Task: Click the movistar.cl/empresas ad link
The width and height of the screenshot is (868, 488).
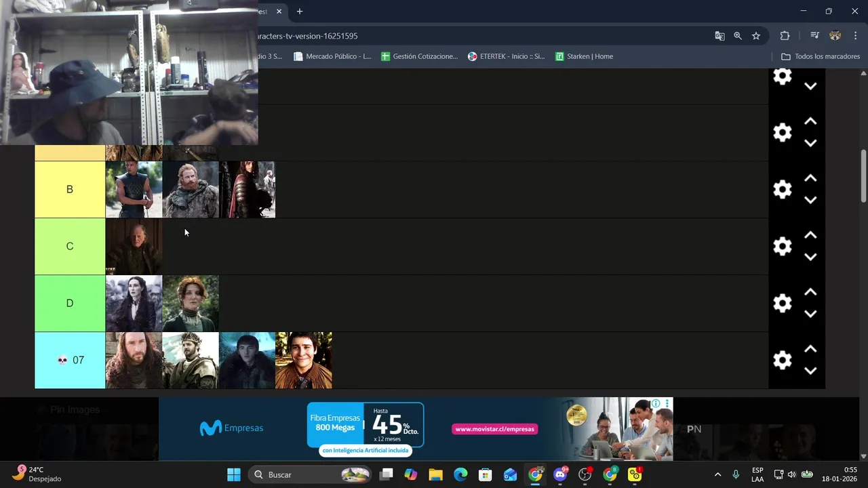Action: point(494,429)
